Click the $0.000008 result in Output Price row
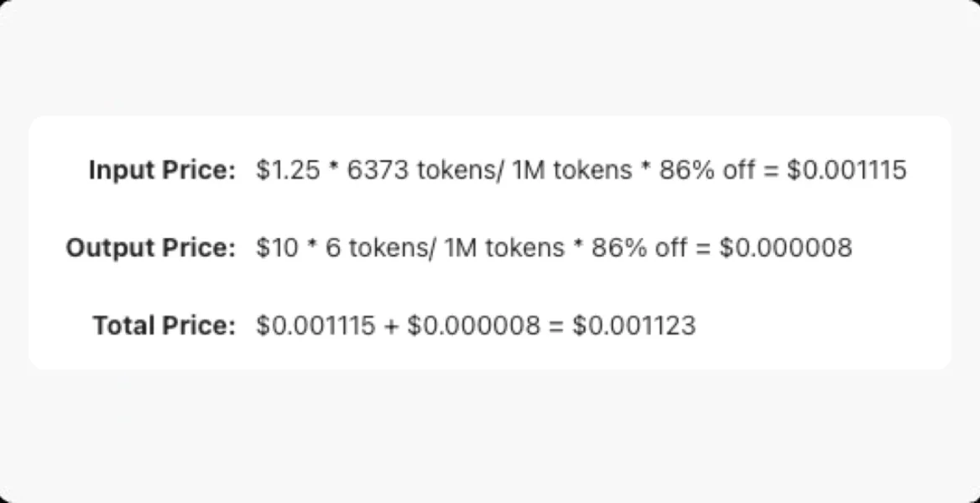This screenshot has width=980, height=503. pos(785,247)
